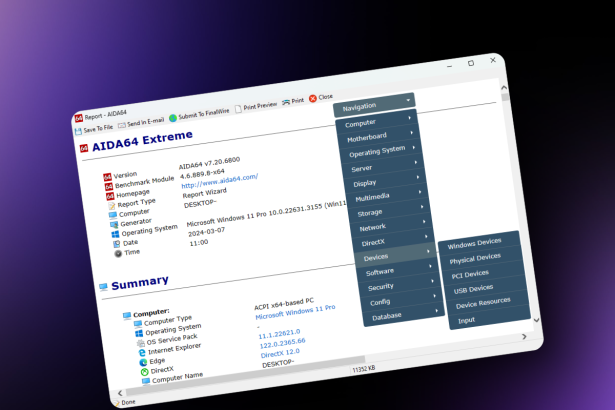Viewport: 615px width, 410px height.
Task: Click the Submit To FinalWire globe icon
Action: pos(173,118)
